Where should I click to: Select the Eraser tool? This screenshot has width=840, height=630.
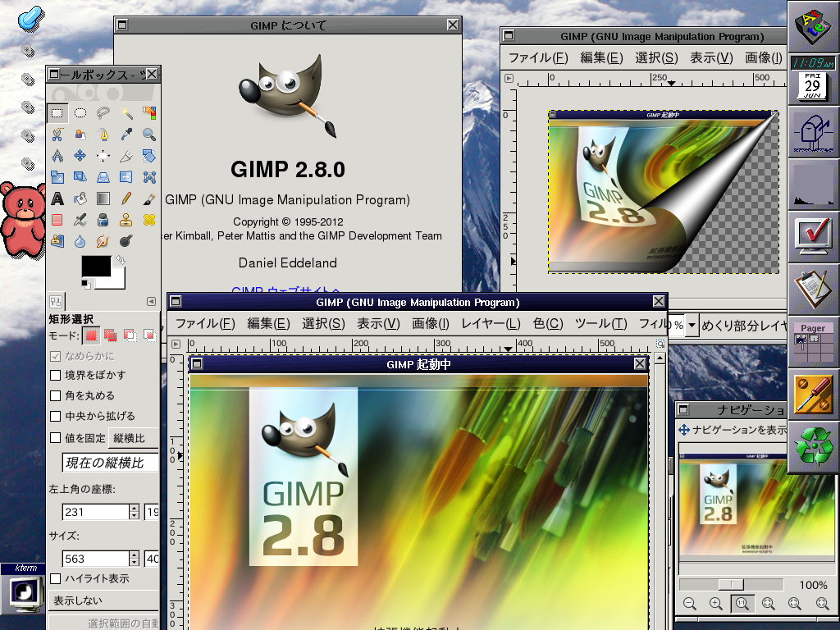coord(57,220)
